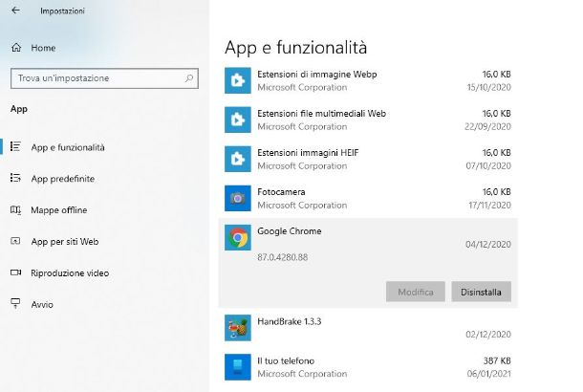Click the App predefinite sidebar icon

click(x=15, y=178)
